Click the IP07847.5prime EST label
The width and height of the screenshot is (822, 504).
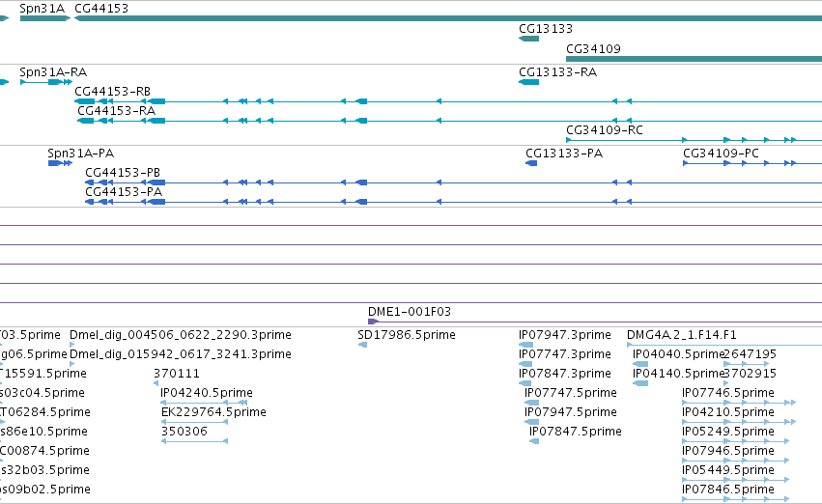(576, 432)
